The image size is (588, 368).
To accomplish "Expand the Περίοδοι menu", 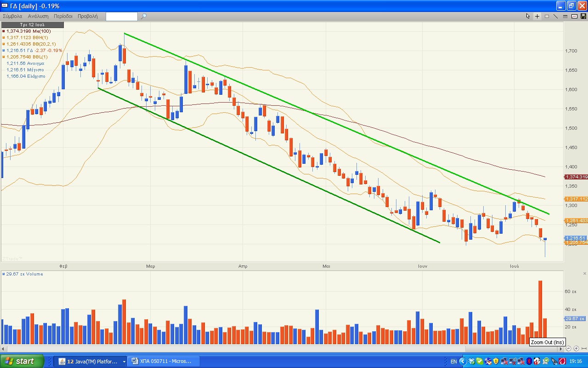I will click(x=63, y=16).
